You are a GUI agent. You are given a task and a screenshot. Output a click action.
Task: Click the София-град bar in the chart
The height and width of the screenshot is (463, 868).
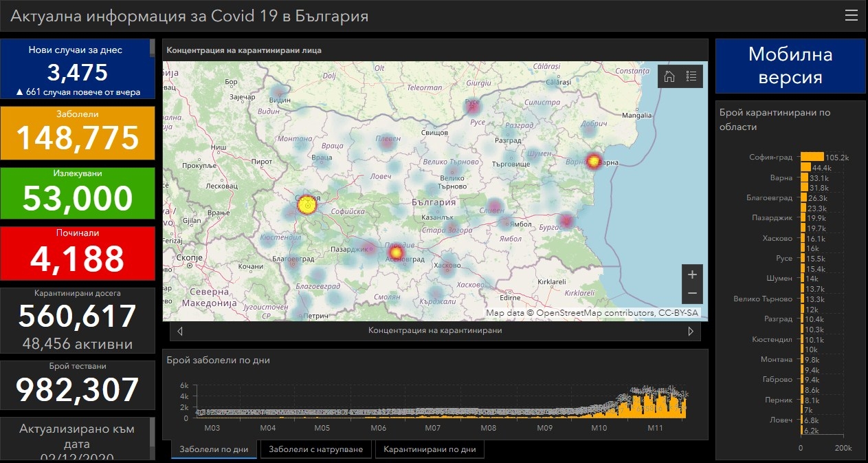[x=812, y=157]
